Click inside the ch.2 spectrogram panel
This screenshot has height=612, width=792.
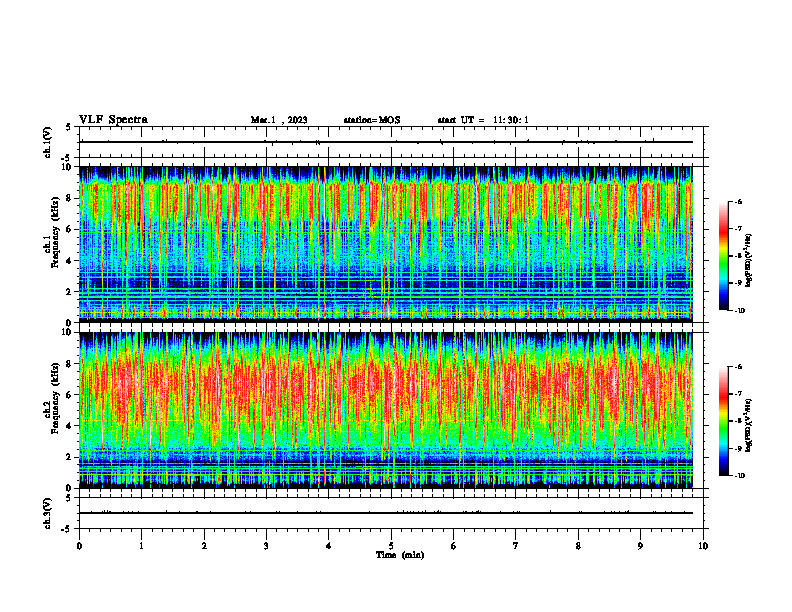pyautogui.click(x=386, y=410)
